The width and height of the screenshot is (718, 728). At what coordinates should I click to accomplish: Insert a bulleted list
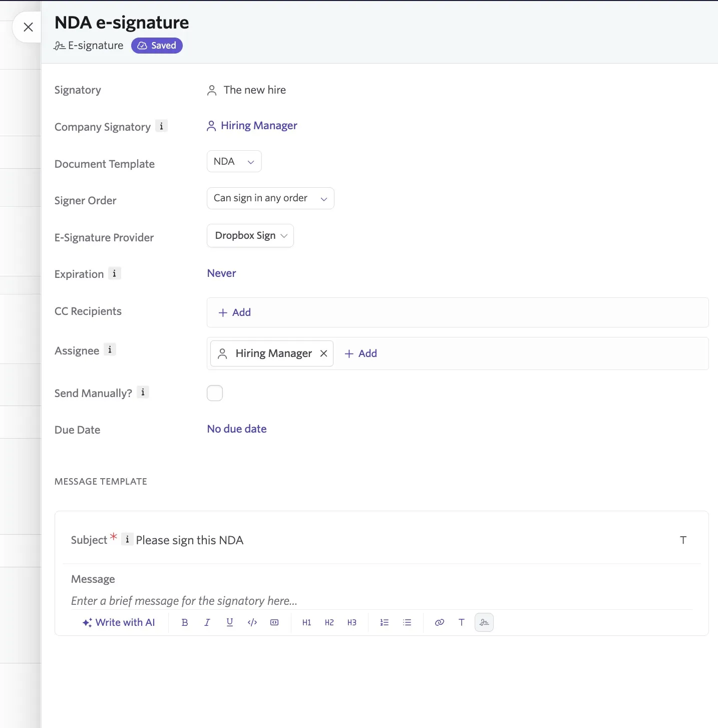407,622
